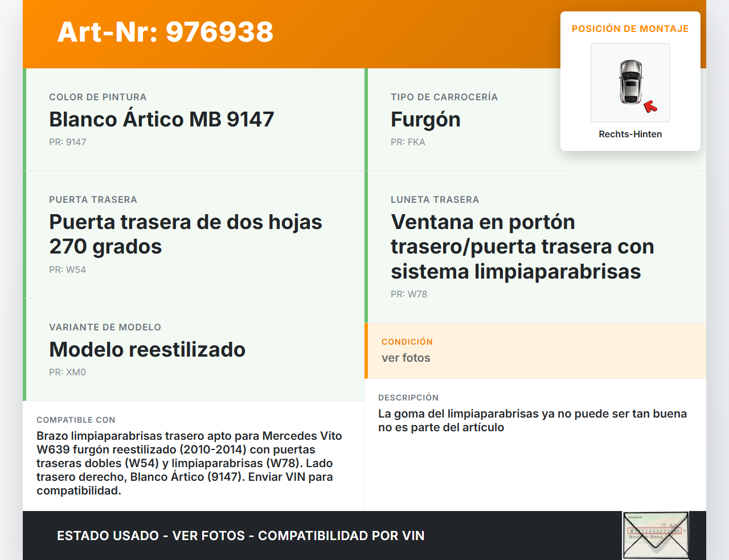Click the CONDICIÓN label
This screenshot has height=560, width=729.
[x=407, y=342]
